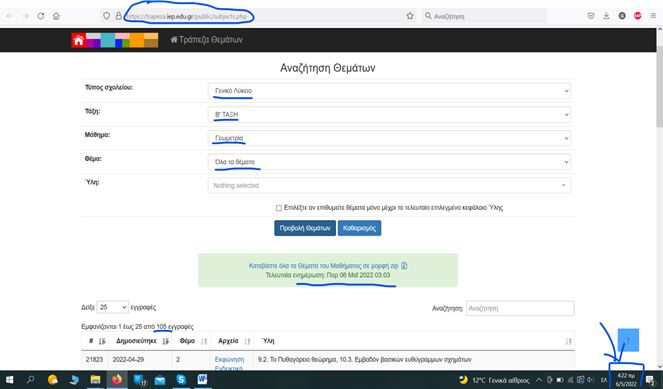Bookmark this page with the star icon
663x389 pixels.
410,16
